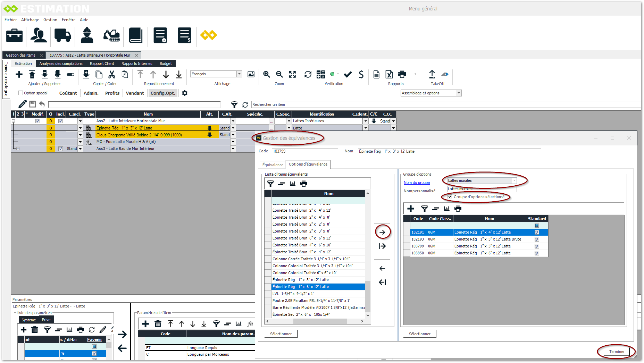
Task: Expand the Lattes murales group dropdown
Action: tap(514, 180)
